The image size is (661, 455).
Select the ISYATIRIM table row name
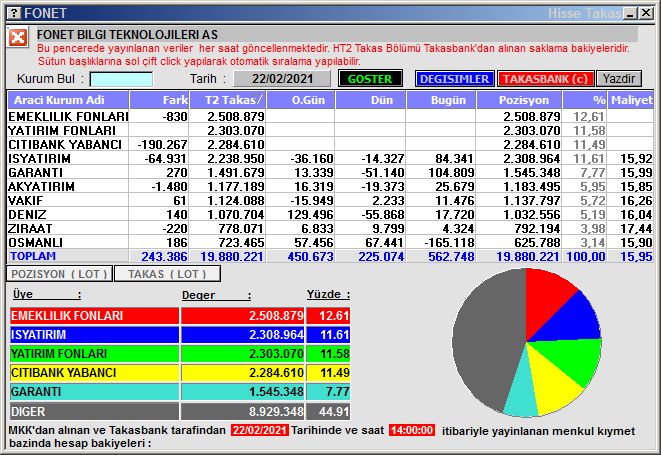(40, 159)
